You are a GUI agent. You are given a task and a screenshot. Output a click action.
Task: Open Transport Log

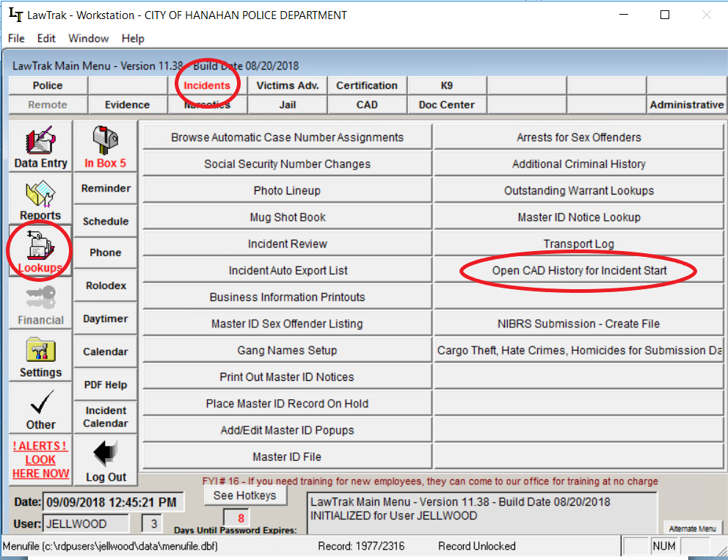pos(578,244)
